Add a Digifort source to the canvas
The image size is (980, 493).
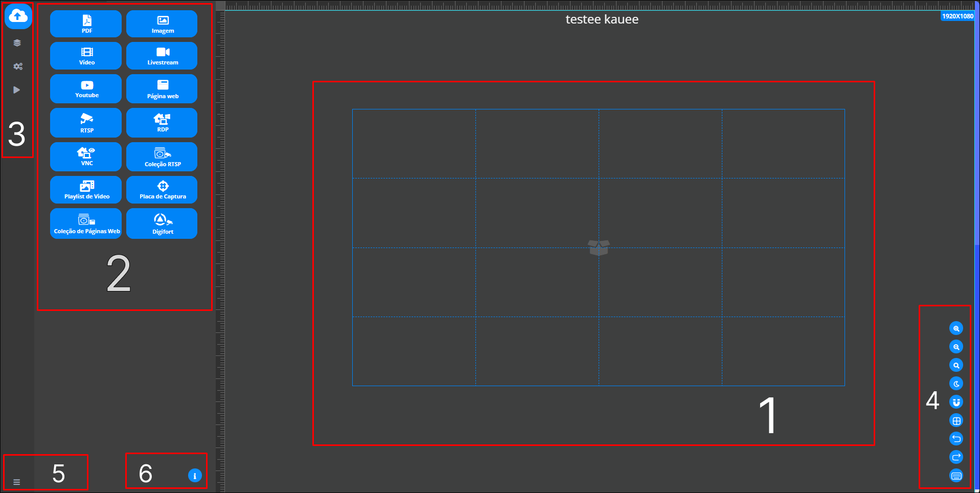click(x=162, y=223)
